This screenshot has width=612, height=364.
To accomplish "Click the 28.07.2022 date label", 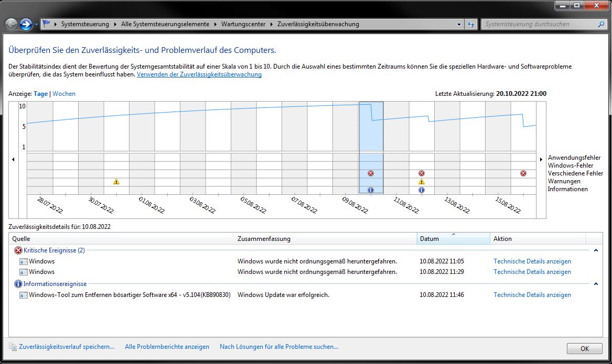I will pyautogui.click(x=50, y=205).
